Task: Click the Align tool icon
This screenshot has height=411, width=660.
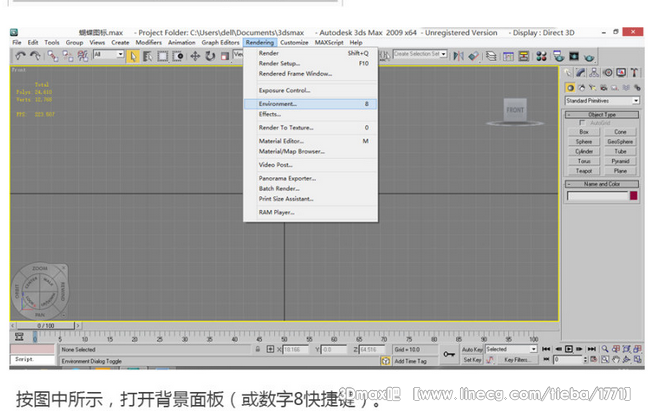Action: tap(474, 56)
